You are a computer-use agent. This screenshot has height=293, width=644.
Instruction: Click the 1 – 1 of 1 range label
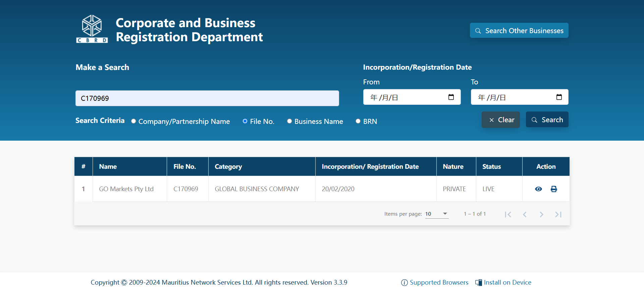(475, 214)
